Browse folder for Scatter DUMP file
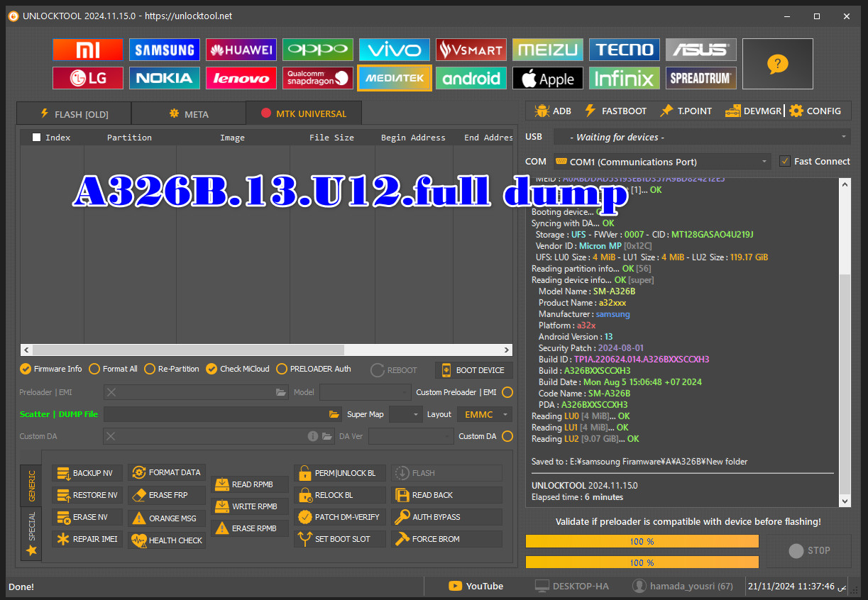Screen dimensions: 868x600 pos(334,414)
